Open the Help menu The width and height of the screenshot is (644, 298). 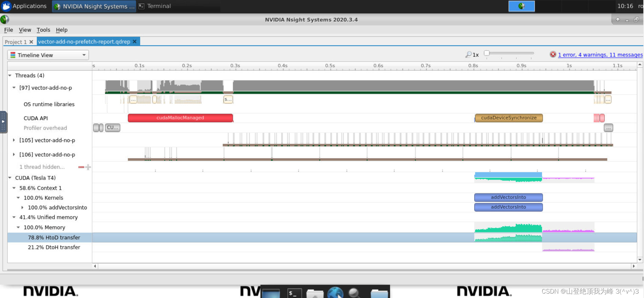[62, 30]
